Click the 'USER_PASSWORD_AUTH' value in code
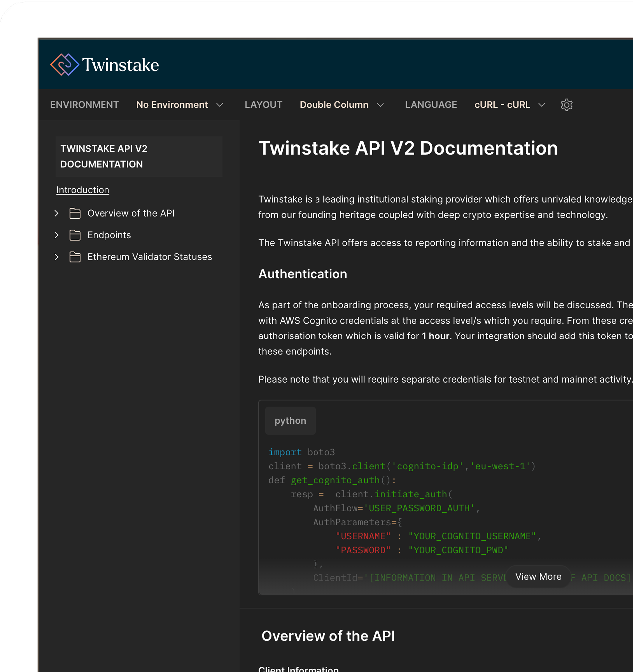 419,508
